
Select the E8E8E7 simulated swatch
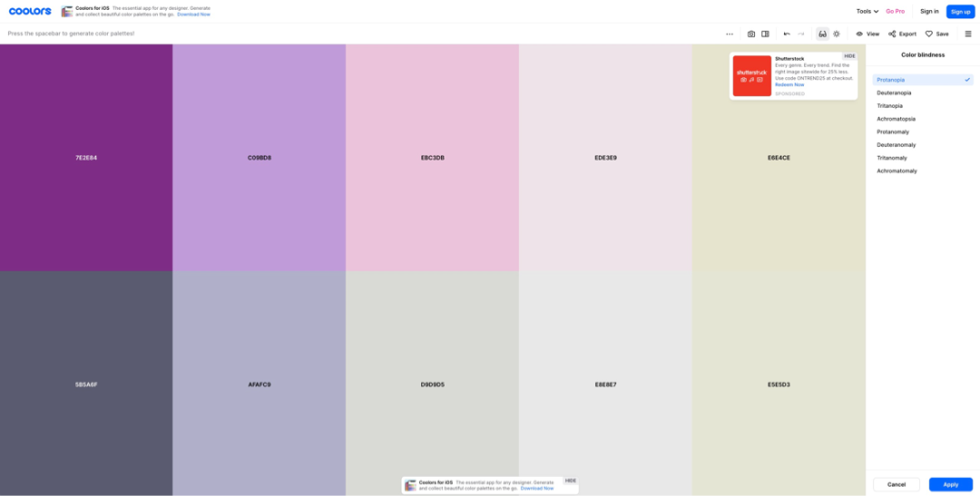pyautogui.click(x=605, y=384)
